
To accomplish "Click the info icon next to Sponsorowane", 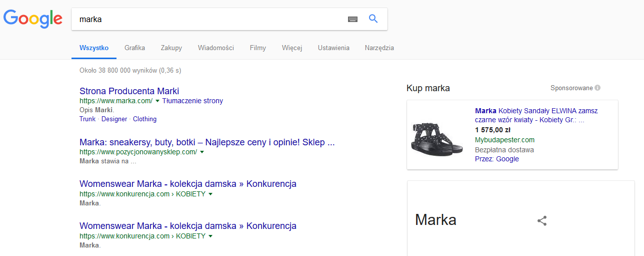I will click(x=597, y=88).
